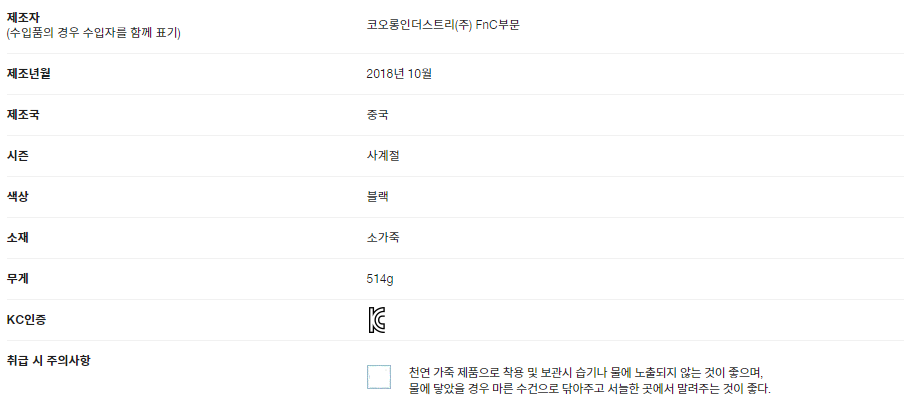This screenshot has height=416, width=904.
Task: Click the KC인증 row label
Action: (26, 319)
